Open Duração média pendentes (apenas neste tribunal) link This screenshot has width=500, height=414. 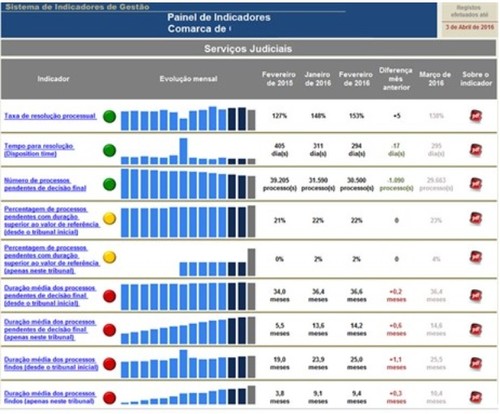[x=50, y=330]
